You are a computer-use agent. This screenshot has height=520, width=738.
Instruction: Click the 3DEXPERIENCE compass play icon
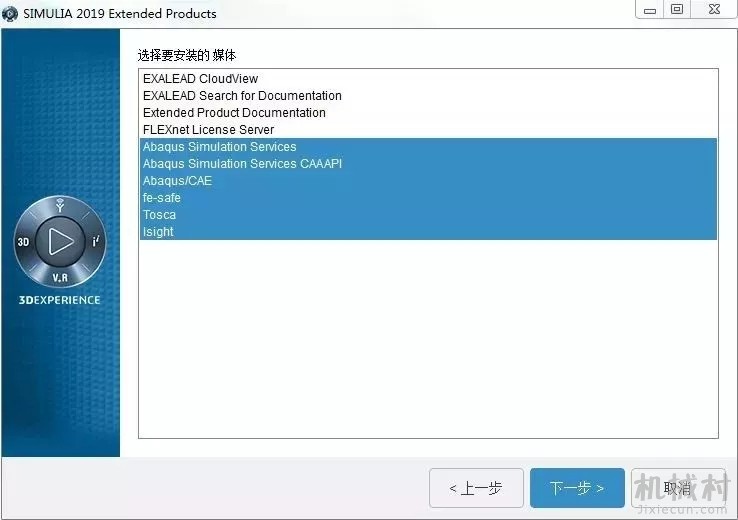coord(60,241)
